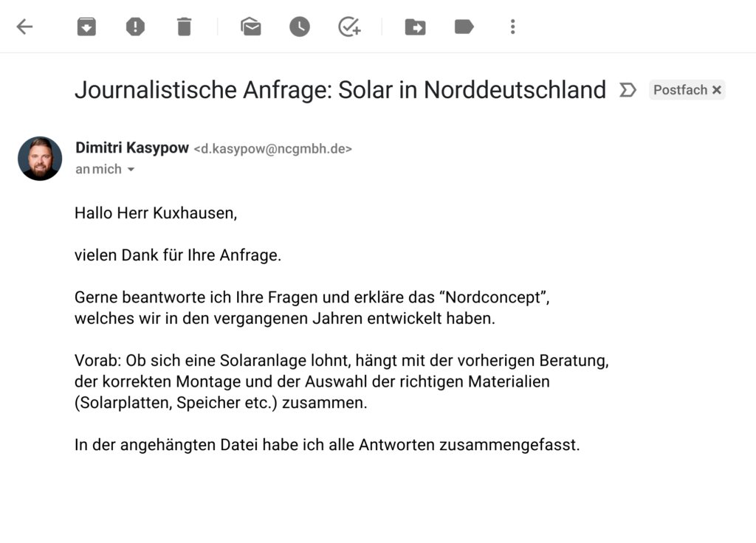The image size is (756, 543).
Task: Click the sender name Dimitri Kasypow
Action: tap(132, 148)
